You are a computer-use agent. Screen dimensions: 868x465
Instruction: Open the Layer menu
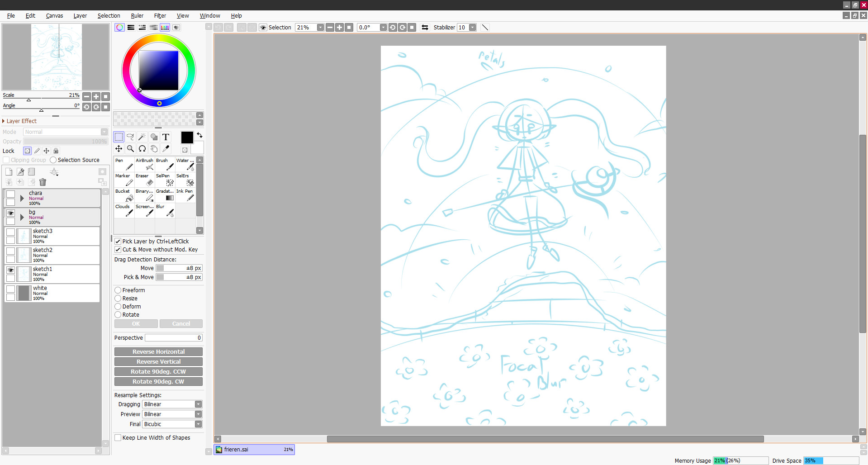click(x=80, y=16)
